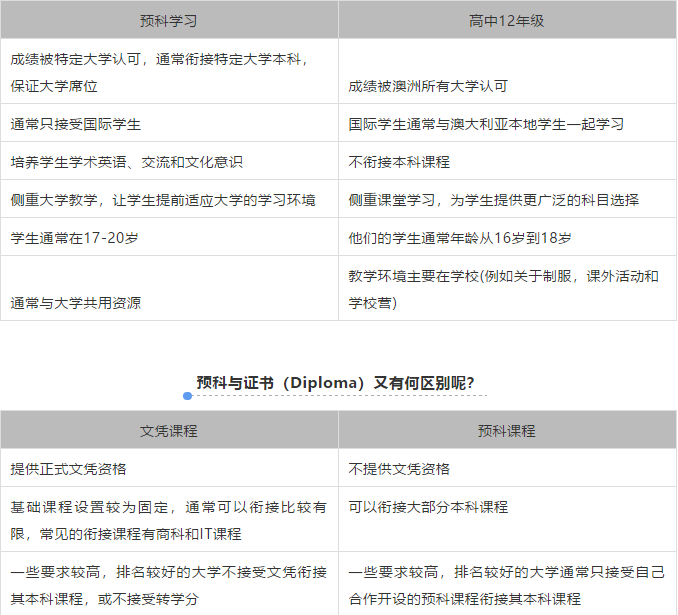Click the 教学环境主要在学校 cell
Viewport: 678px width, 615px height.
point(503,289)
